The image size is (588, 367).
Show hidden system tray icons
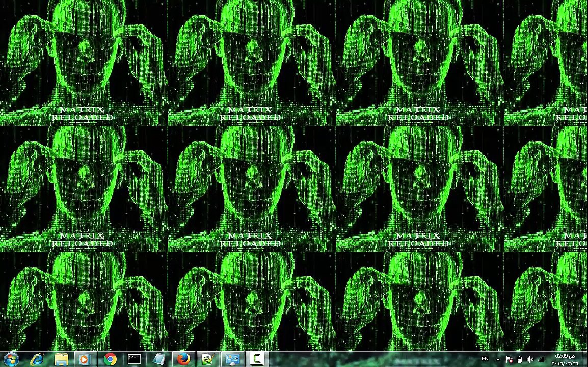[498, 359]
